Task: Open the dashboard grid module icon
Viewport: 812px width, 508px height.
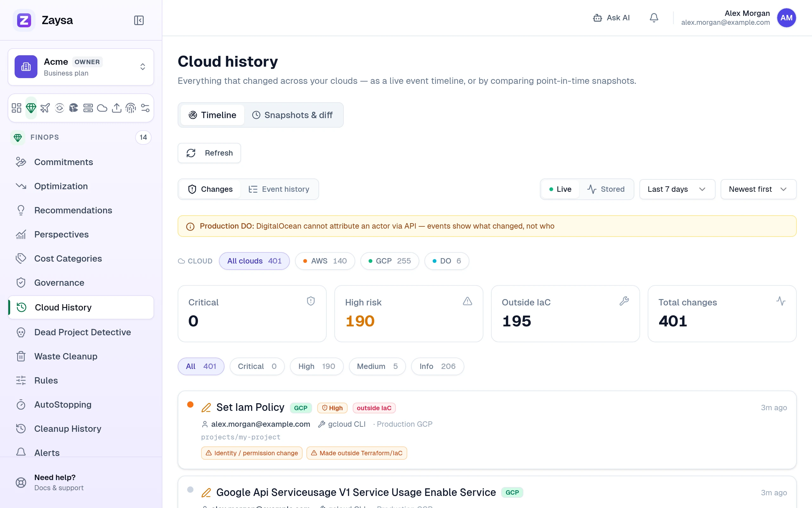Action: pos(16,108)
